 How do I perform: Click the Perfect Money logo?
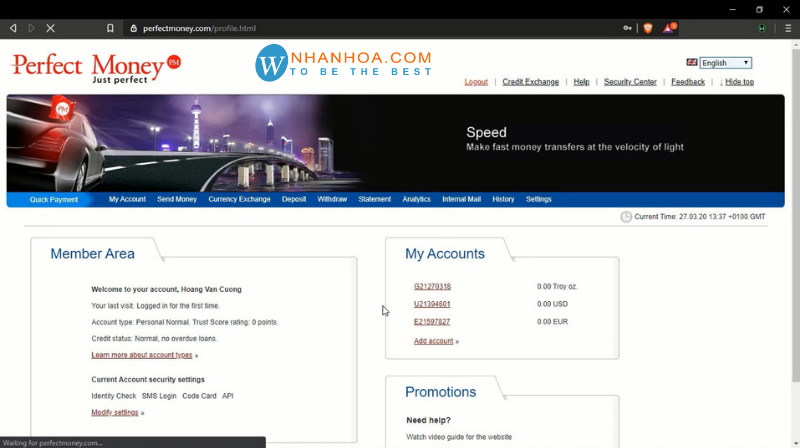[x=95, y=68]
